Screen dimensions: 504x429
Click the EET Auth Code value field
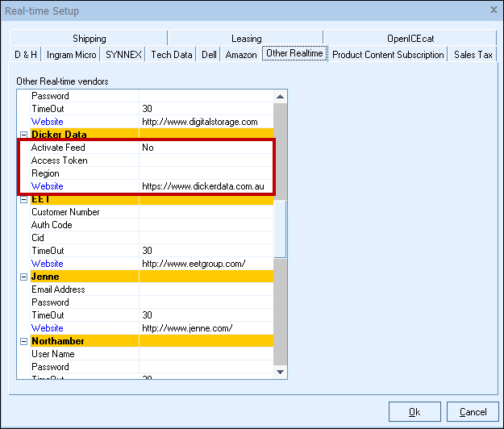tap(206, 225)
